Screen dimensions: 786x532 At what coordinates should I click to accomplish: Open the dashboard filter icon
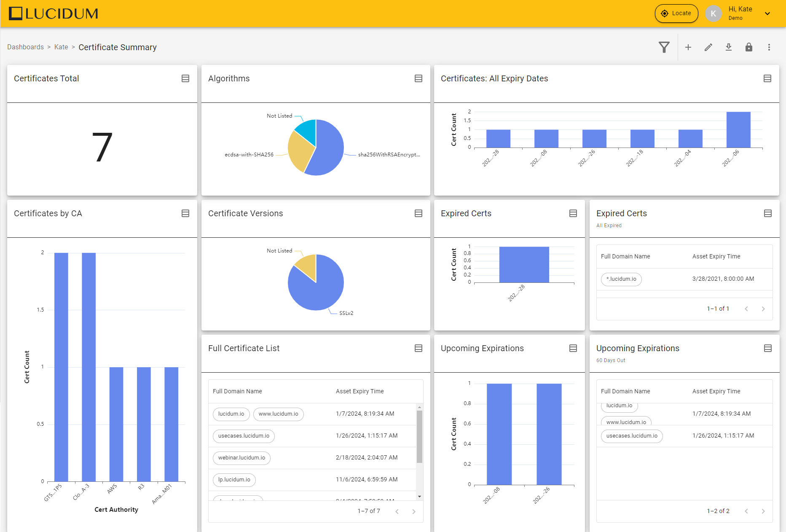(664, 47)
